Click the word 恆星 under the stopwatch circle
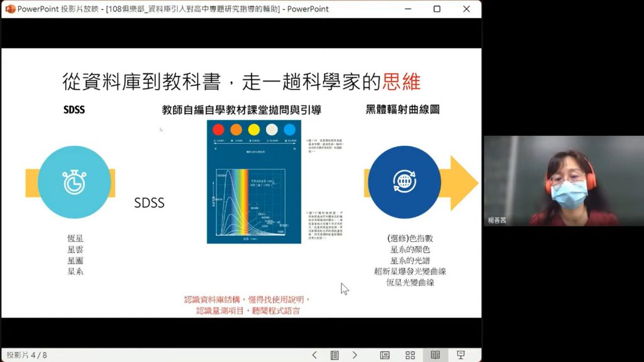Screen dimensions: 644x362 tap(75, 238)
